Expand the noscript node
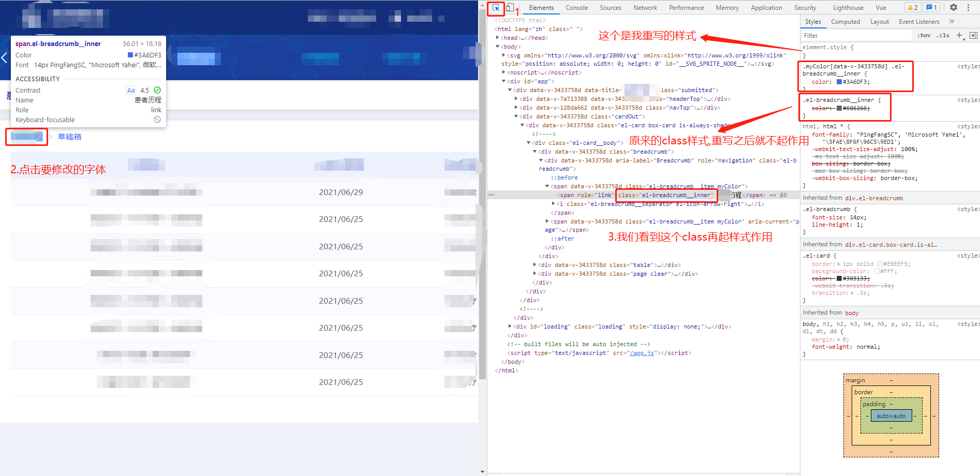The image size is (980, 476). pyautogui.click(x=504, y=72)
